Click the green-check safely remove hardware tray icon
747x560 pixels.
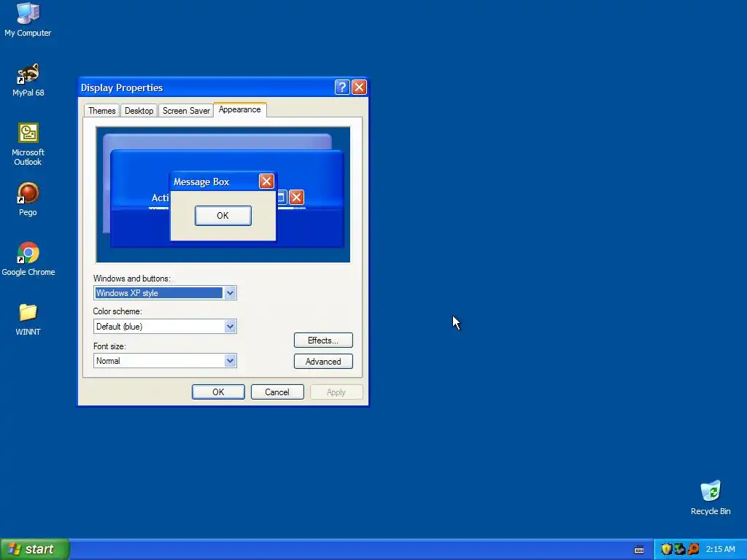tap(680, 549)
